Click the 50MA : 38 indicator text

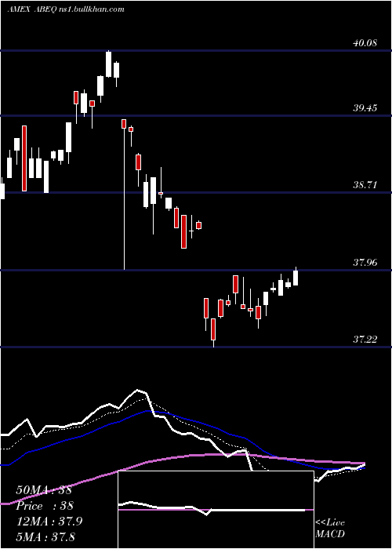coord(44,490)
